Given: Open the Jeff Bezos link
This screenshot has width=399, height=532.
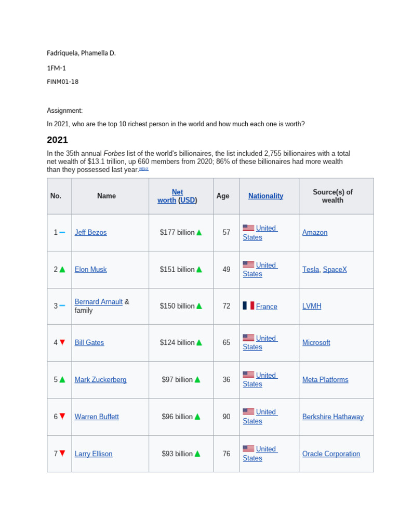Looking at the screenshot, I should click(x=90, y=232).
